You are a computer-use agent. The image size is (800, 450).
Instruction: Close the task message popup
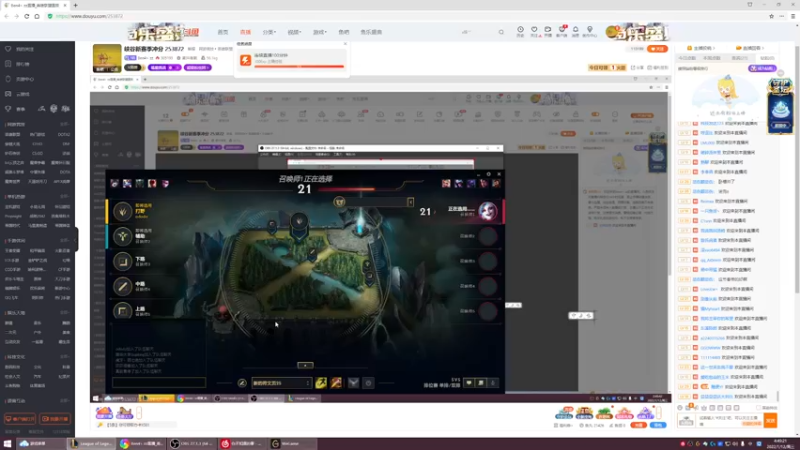click(345, 44)
